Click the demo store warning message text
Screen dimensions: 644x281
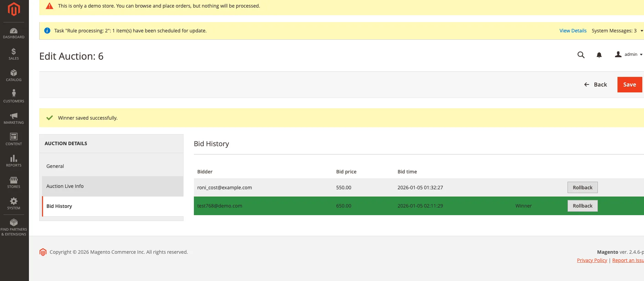point(159,6)
